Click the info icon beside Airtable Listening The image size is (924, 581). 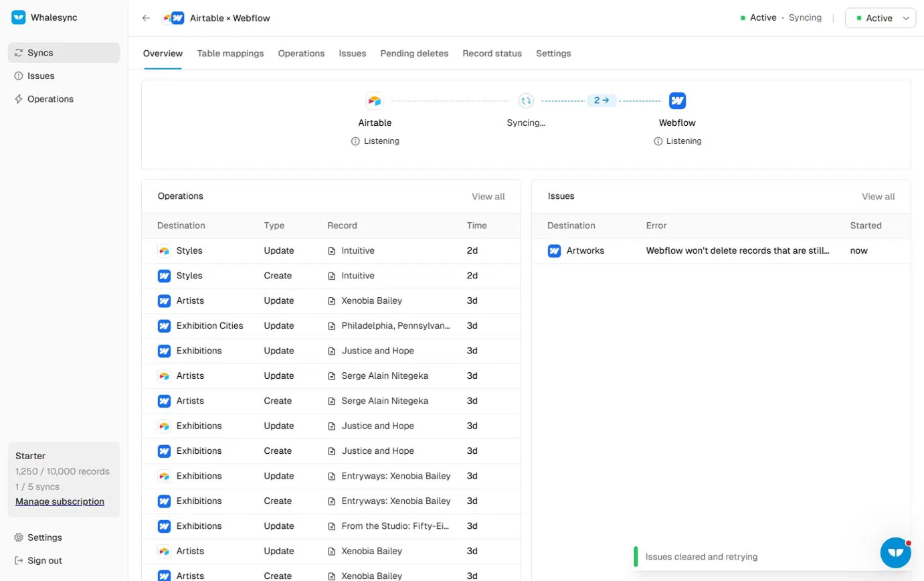[x=355, y=141]
